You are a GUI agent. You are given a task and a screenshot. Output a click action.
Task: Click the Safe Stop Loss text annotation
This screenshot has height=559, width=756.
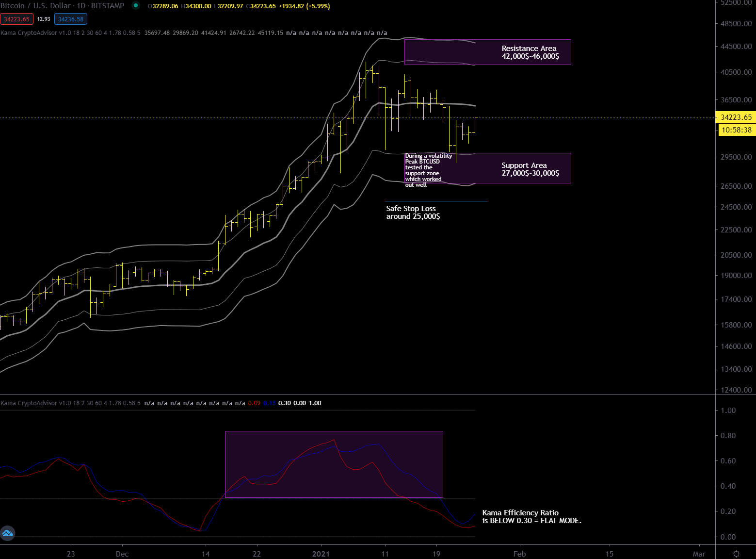(413, 213)
